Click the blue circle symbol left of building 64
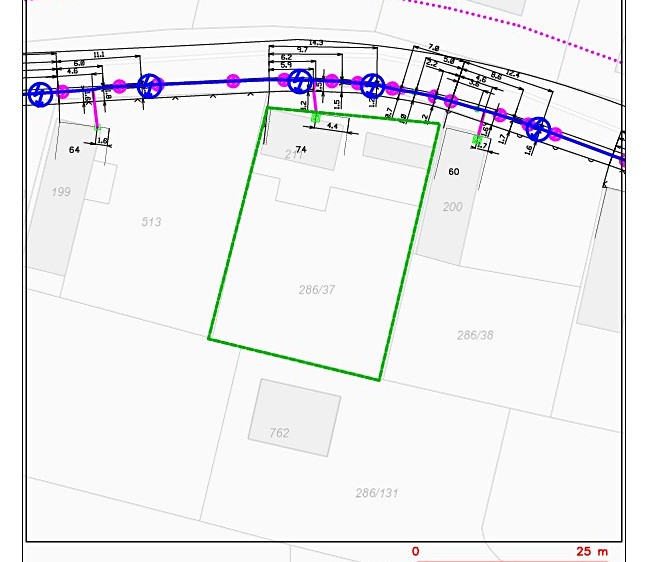The height and width of the screenshot is (562, 665). (40, 94)
